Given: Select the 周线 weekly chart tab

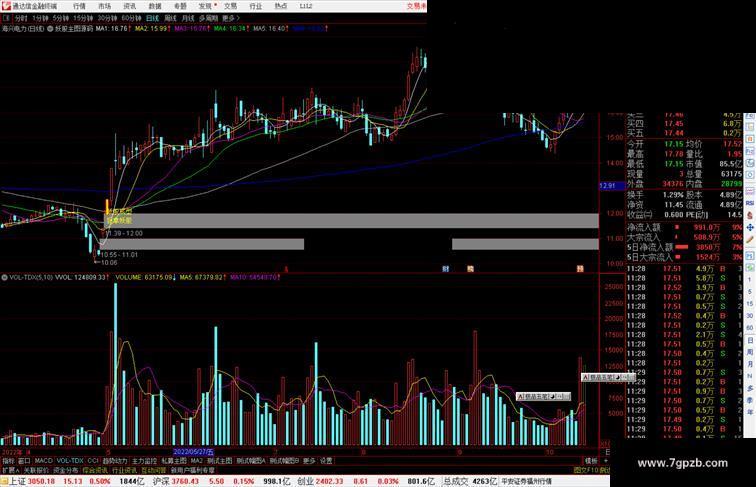Looking at the screenshot, I should pos(170,18).
